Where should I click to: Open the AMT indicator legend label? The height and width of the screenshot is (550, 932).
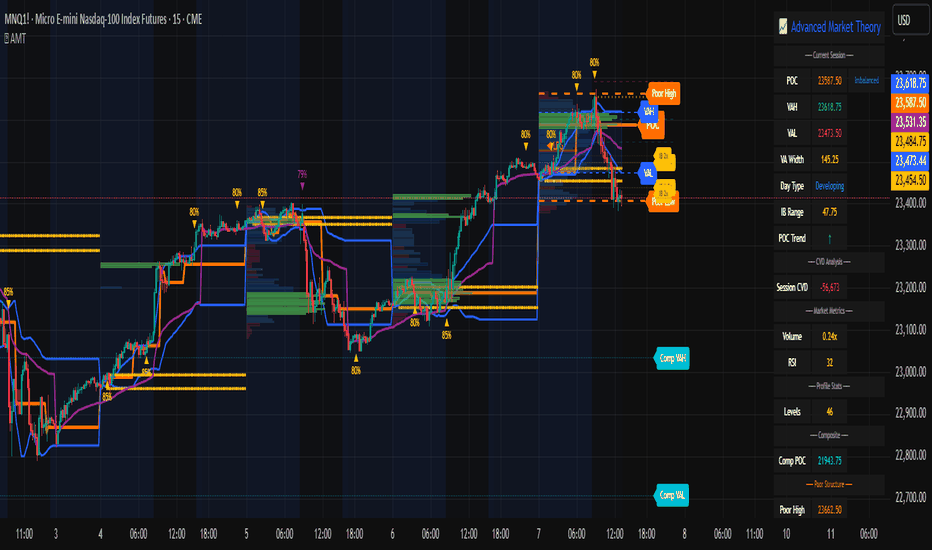(18, 39)
